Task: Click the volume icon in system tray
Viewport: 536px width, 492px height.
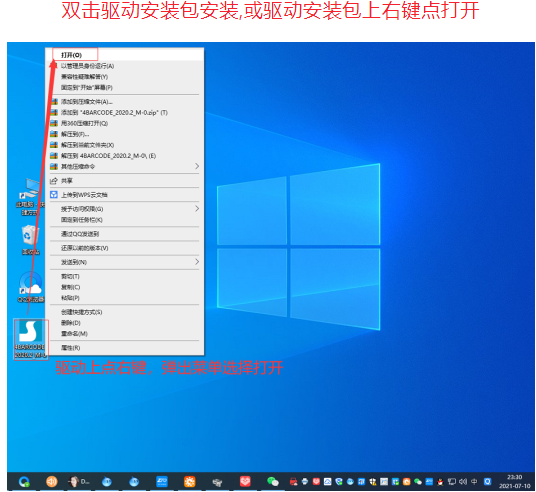Action: [463, 482]
